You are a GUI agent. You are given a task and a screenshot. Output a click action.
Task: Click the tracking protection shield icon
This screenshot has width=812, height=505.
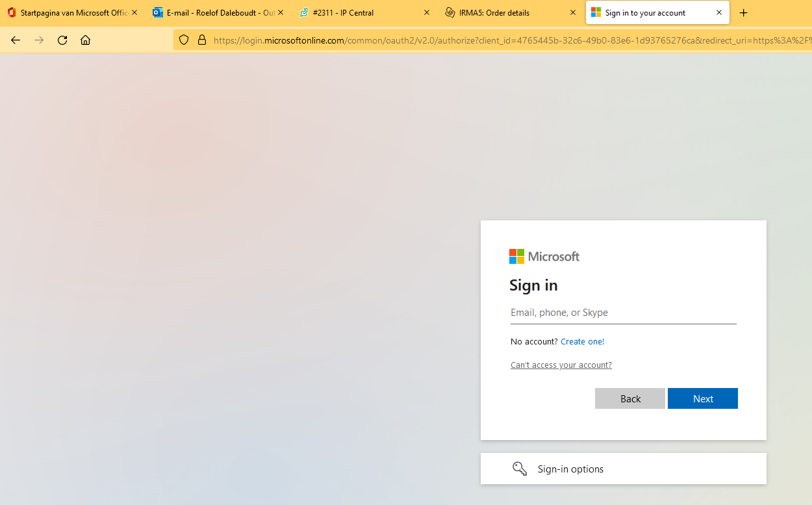184,40
